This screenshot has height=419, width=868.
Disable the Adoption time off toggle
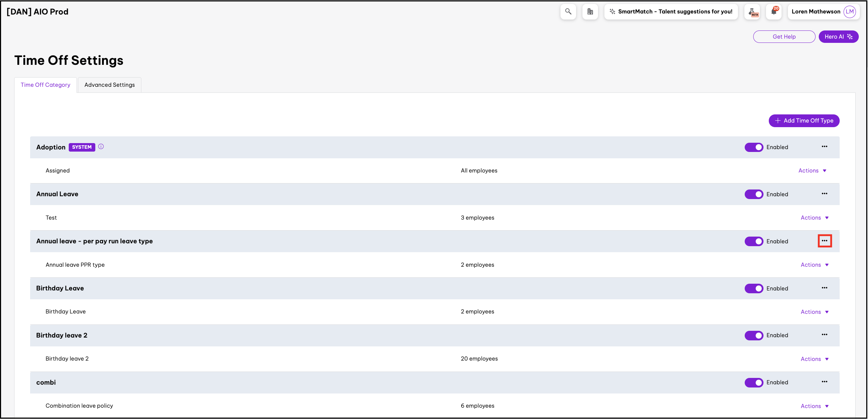click(x=754, y=147)
